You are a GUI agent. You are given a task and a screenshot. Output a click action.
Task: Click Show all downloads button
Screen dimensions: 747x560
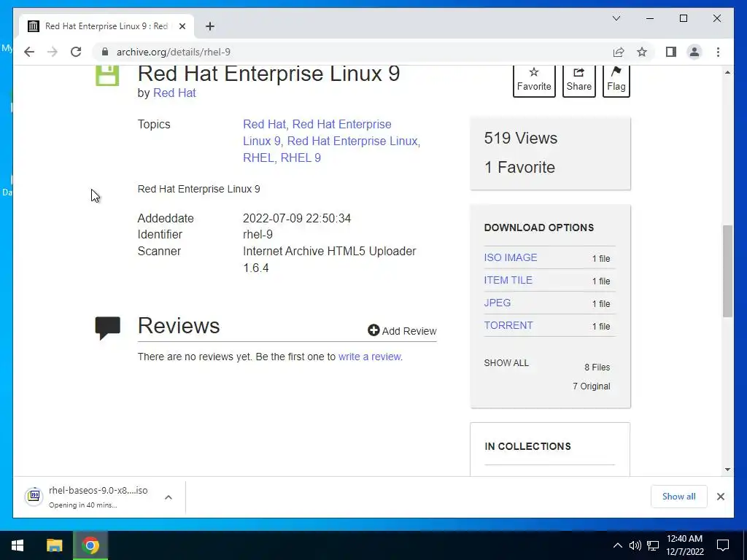point(678,497)
